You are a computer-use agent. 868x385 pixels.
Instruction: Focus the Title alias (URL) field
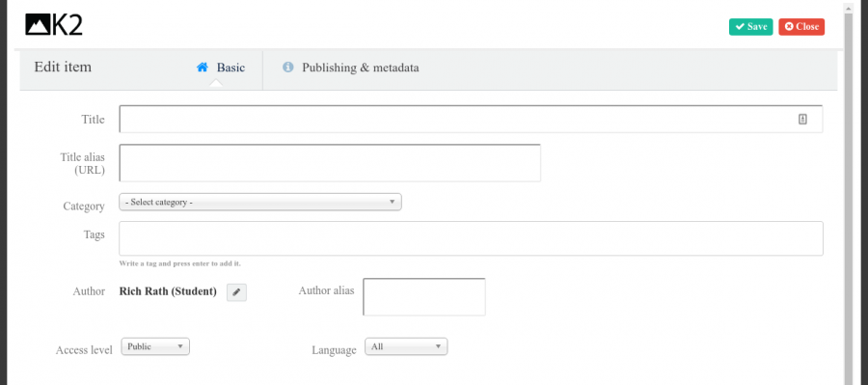click(330, 163)
